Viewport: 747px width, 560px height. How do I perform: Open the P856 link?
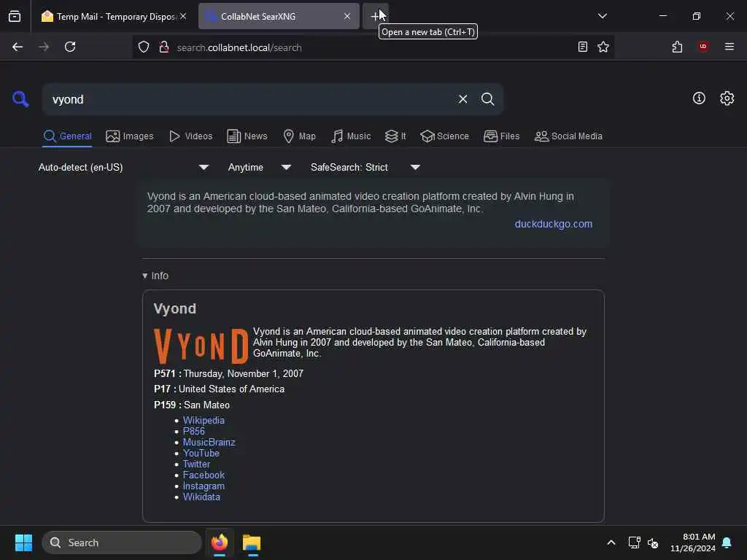point(194,431)
